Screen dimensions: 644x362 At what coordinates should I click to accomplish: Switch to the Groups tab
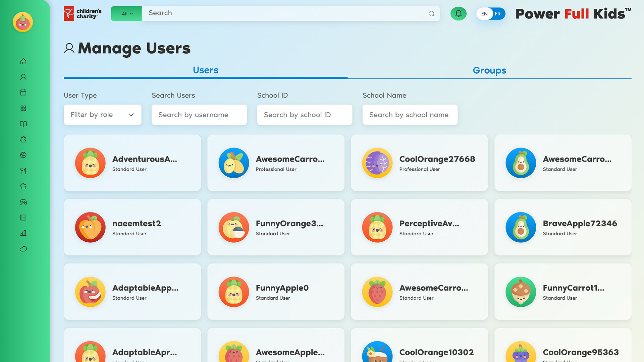pos(489,70)
